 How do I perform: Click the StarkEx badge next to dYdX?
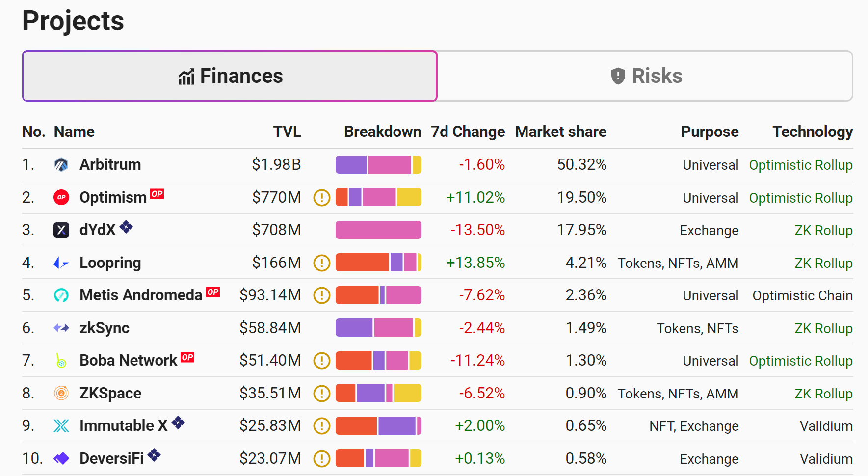click(127, 227)
